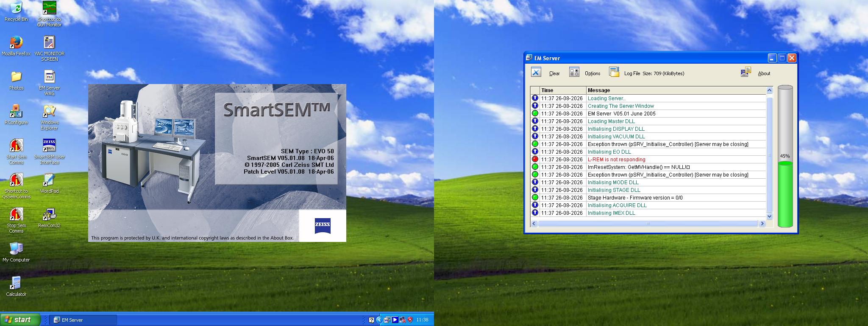Open the Recycle Bin desktop icon
The image size is (868, 326).
point(16,11)
